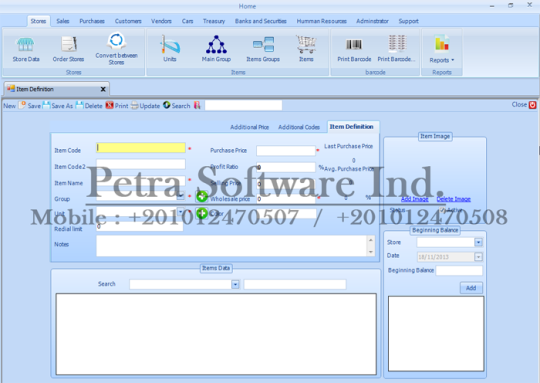Click the Item Code2 field
The width and height of the screenshot is (540, 383).
[x=141, y=164]
